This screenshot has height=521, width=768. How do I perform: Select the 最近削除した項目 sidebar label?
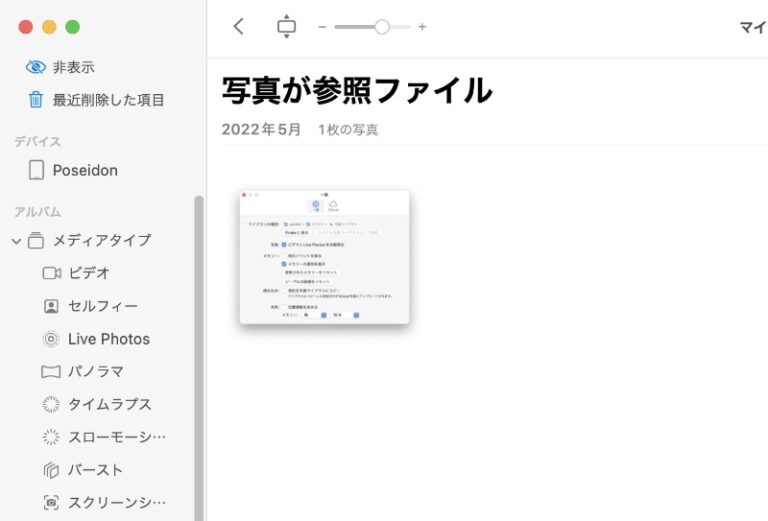[109, 100]
